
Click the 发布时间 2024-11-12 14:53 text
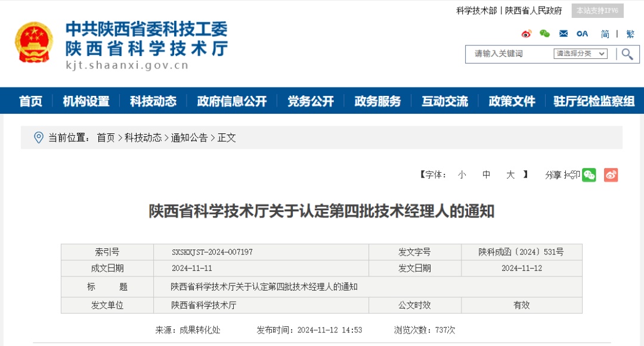pos(309,330)
